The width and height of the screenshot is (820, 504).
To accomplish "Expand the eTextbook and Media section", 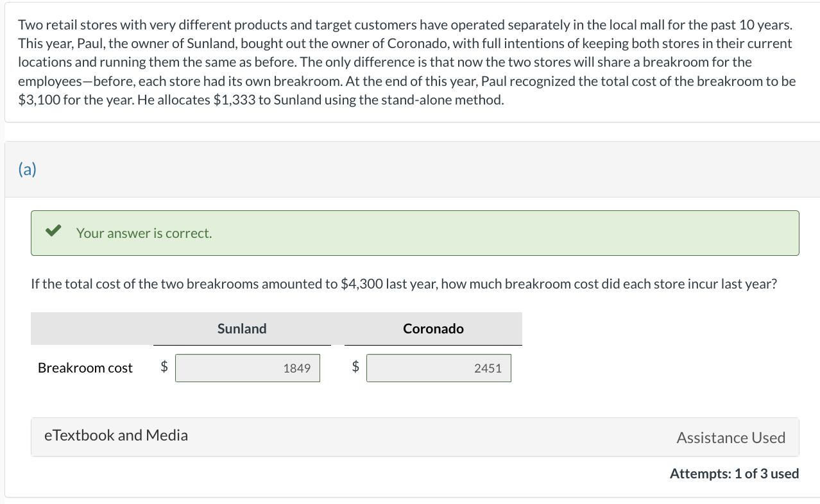I will click(x=116, y=435).
